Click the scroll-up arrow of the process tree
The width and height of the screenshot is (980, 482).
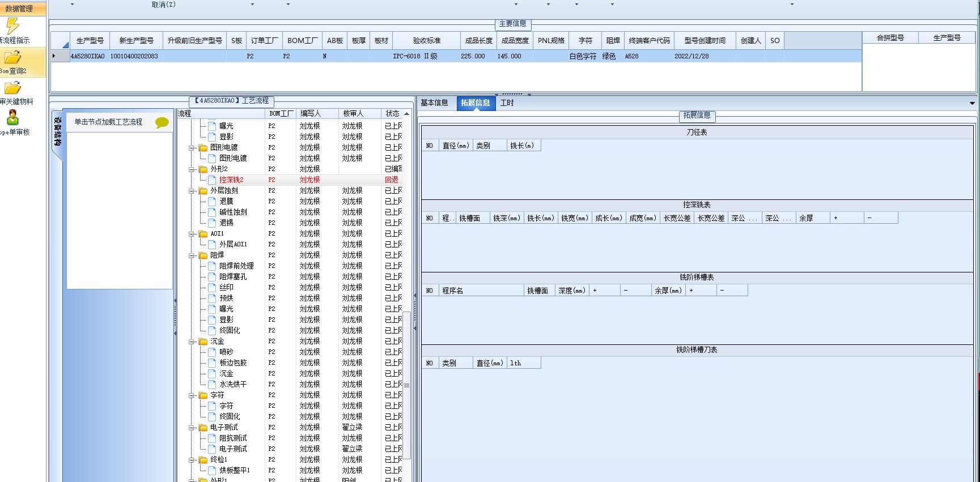click(406, 114)
